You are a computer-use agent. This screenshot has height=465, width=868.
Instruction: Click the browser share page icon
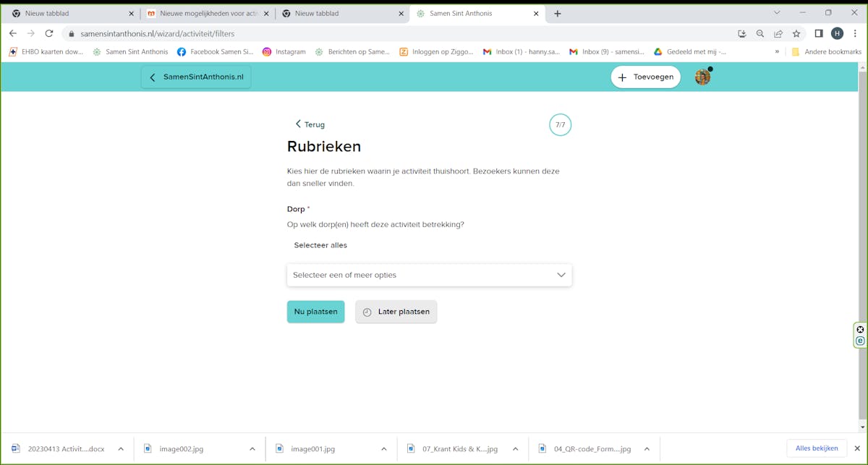click(778, 33)
